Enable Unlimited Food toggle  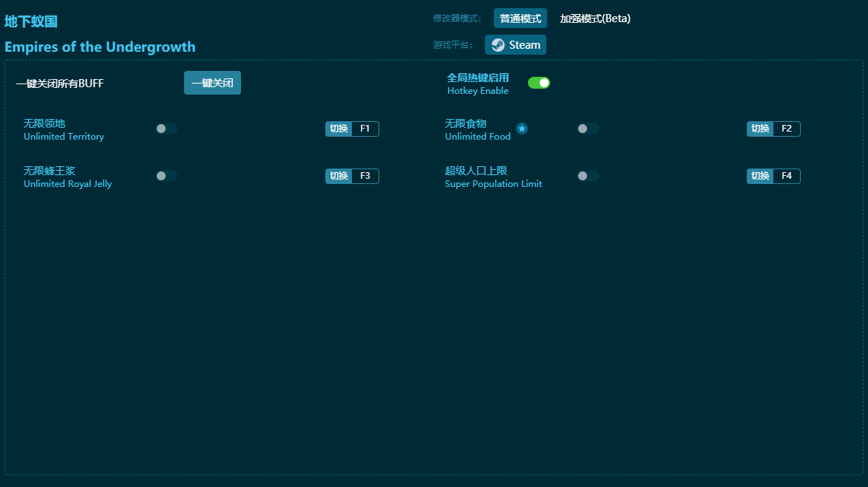[587, 129]
